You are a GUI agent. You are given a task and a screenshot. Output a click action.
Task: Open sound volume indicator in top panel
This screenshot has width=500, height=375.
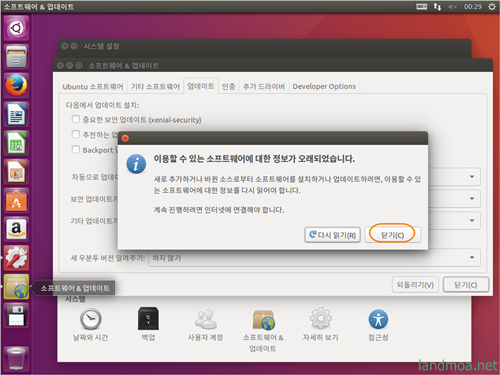tap(452, 7)
